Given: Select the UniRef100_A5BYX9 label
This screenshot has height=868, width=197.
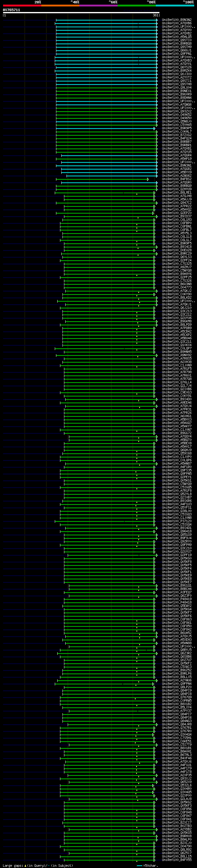Looking at the screenshot, I should (177, 172).
